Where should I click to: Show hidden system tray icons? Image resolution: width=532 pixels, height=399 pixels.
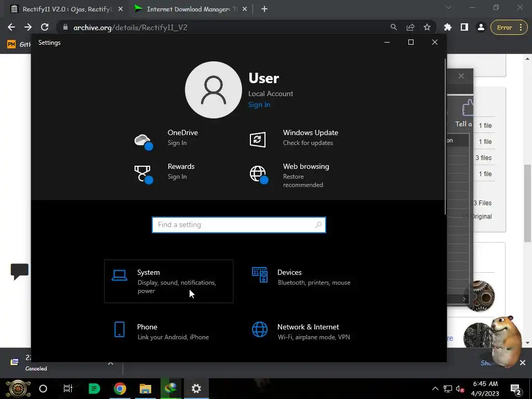[435, 389]
